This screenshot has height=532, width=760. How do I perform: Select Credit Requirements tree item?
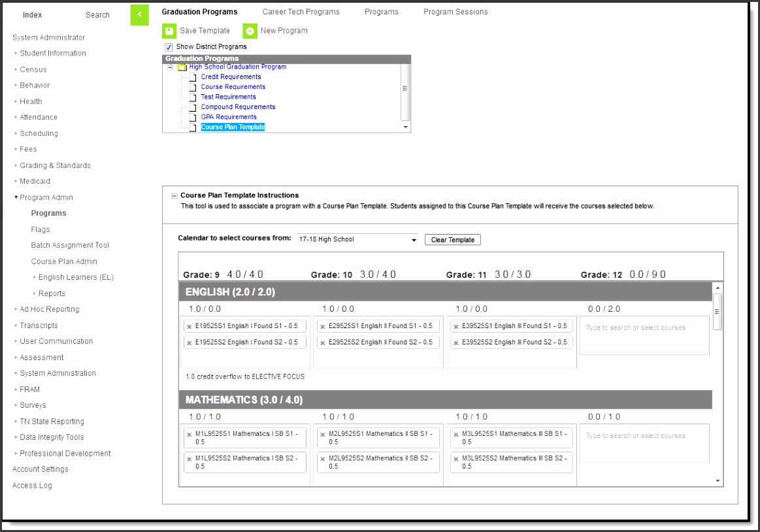click(231, 77)
